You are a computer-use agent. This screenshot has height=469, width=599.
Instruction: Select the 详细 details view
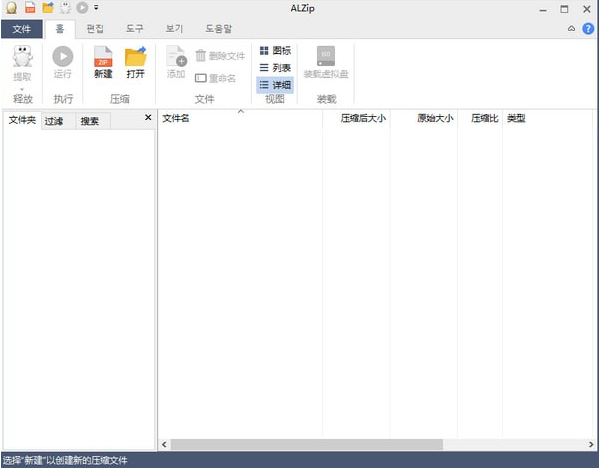click(275, 85)
